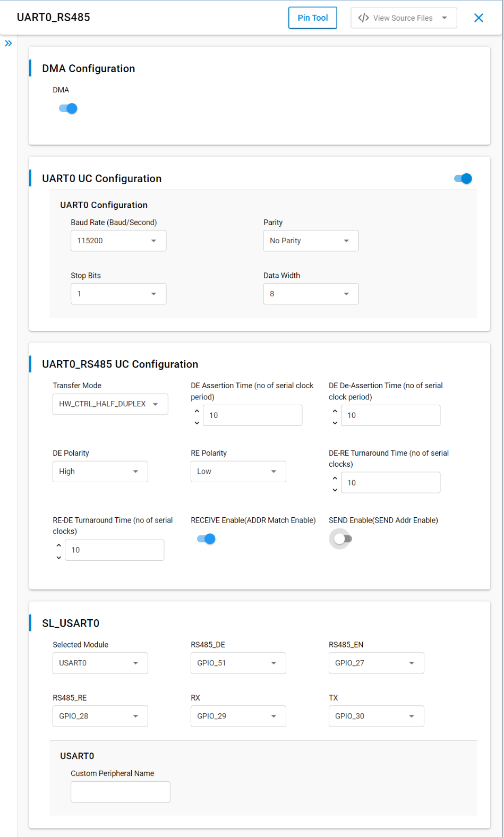Screen dimensions: 504x837
Task: Click the DE De-Assertion Time input field
Action: [x=391, y=415]
